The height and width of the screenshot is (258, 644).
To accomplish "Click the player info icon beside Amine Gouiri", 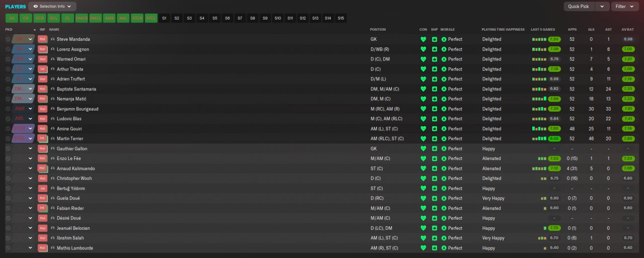I will pos(53,129).
